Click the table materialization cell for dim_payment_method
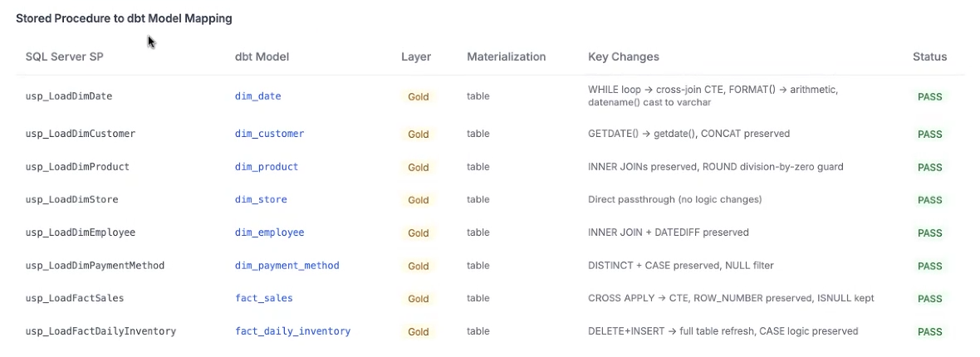This screenshot has height=357, width=980. (478, 266)
